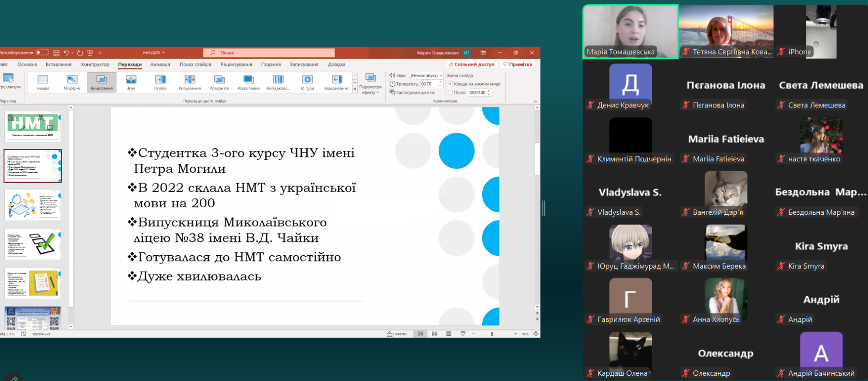This screenshot has width=868, height=381.
Task: Select the Фігура transition effect
Action: coord(307,82)
